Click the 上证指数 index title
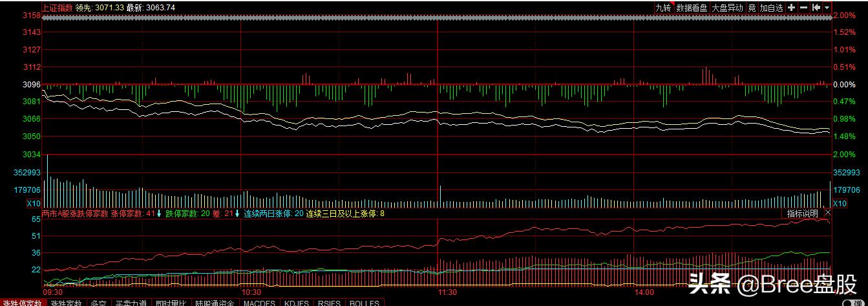This screenshot has height=306, width=868. pos(57,8)
